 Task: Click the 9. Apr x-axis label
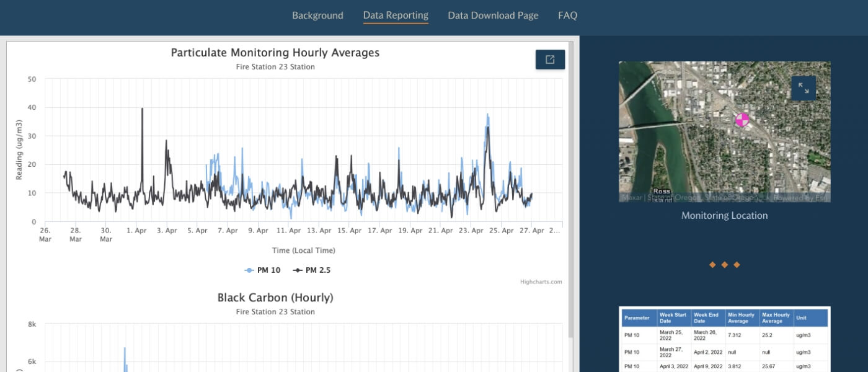[x=258, y=231]
